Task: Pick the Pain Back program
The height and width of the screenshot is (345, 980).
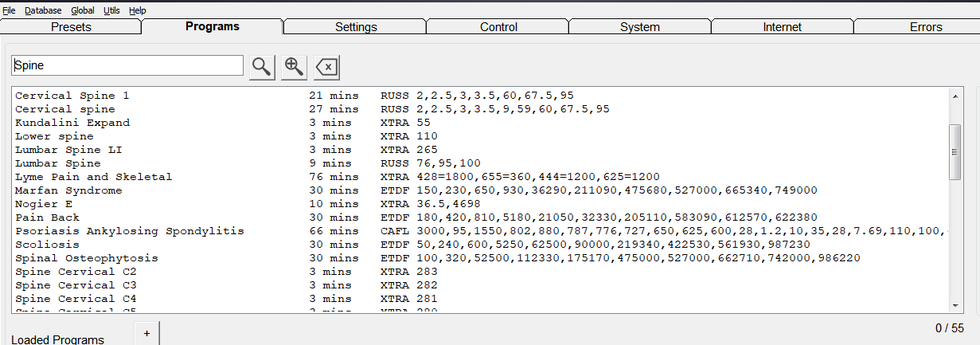Action: (481, 218)
